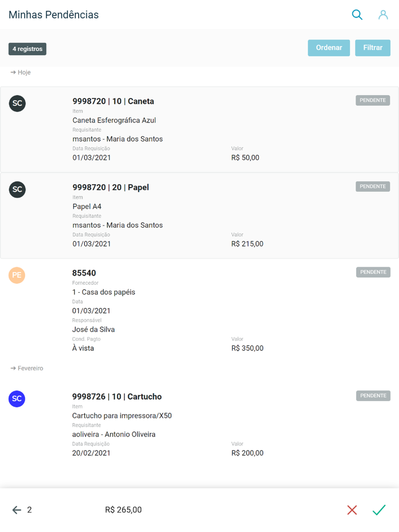Open the Ordenar sorting options
This screenshot has width=399, height=532.
click(x=329, y=48)
